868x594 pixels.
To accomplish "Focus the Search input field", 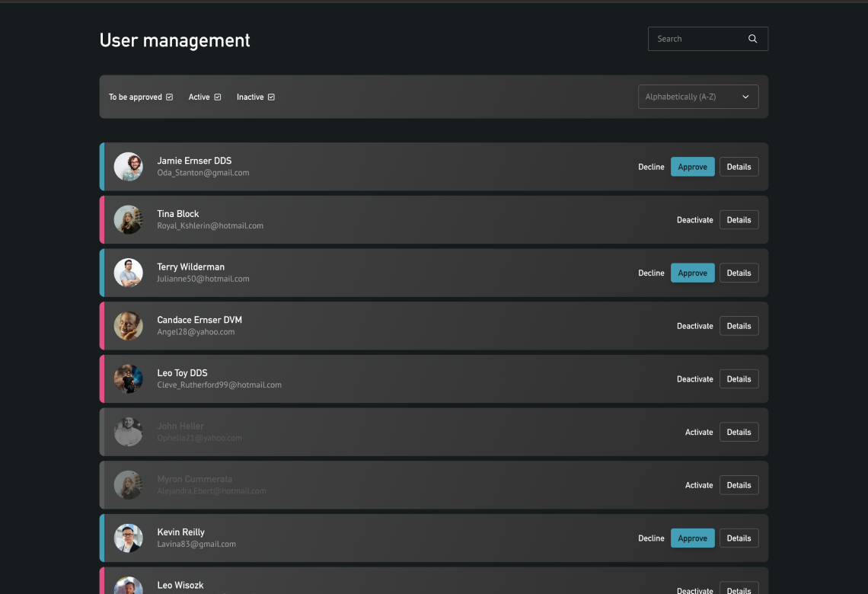I will [707, 39].
